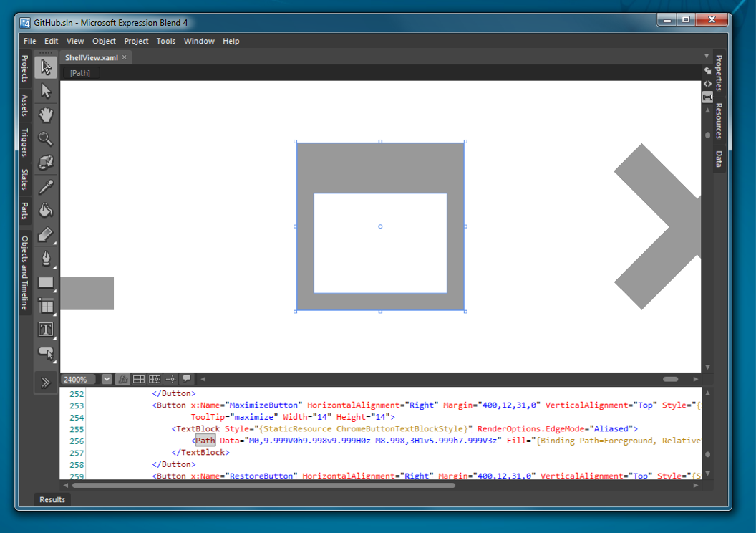Expand the toolbox Assets chevron button
Viewport: 756px width, 533px height.
pyautogui.click(x=47, y=382)
